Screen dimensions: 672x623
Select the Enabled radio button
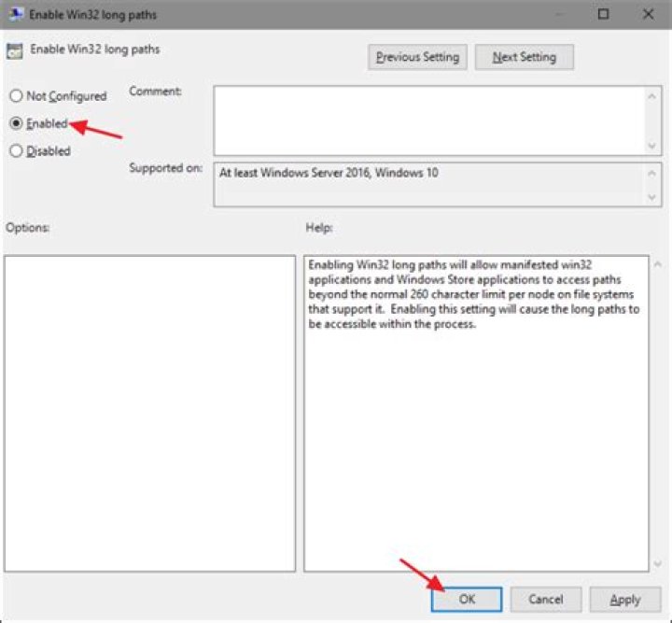tap(16, 123)
